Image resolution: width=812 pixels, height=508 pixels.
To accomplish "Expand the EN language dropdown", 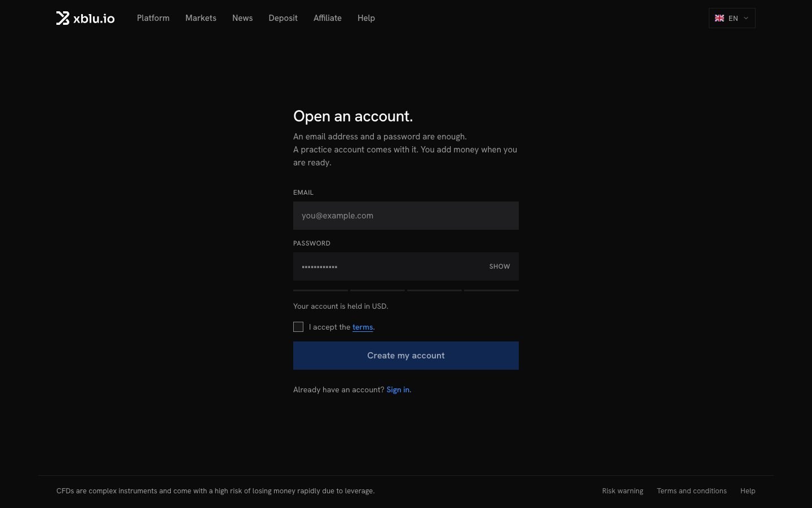I will coord(732,18).
